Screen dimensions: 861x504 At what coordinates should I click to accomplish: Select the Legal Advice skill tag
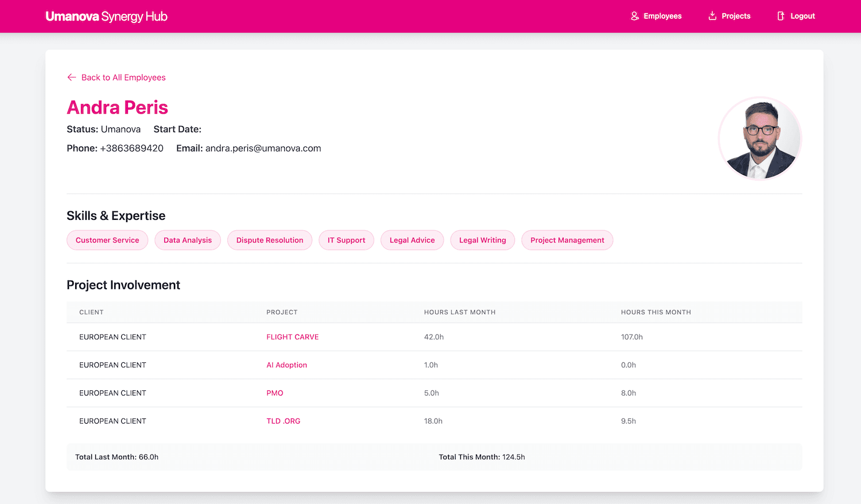click(x=412, y=240)
